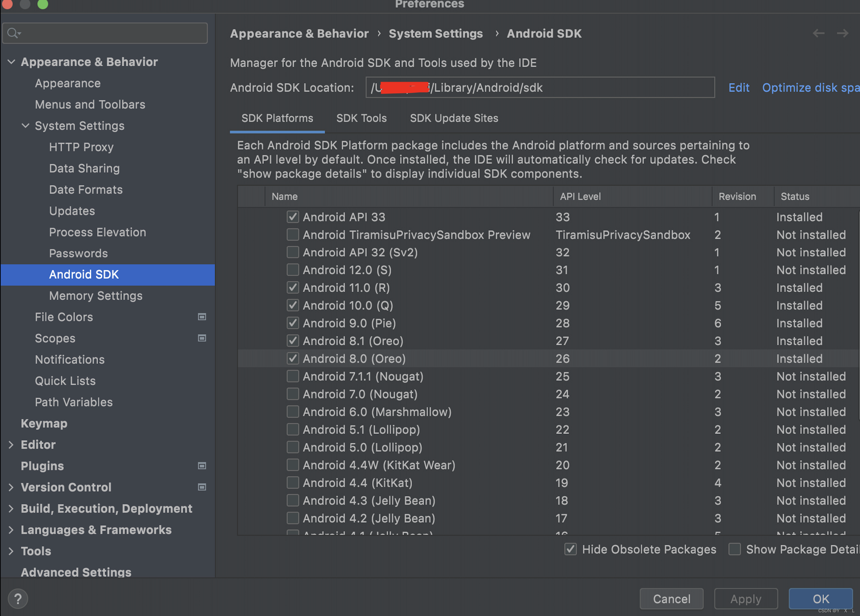Sort the table by Revision column
860x616 pixels.
click(742, 196)
